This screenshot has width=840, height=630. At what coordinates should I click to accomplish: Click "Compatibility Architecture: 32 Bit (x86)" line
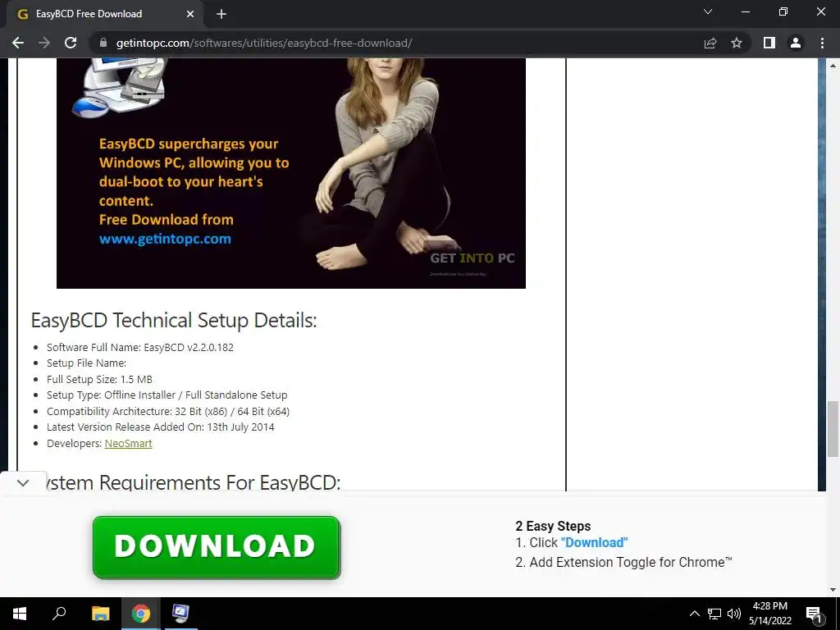click(x=168, y=412)
